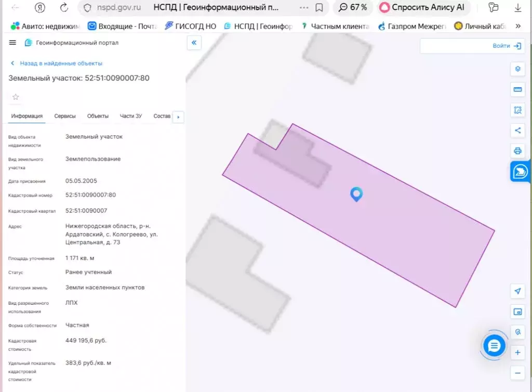Screen dimensions: 532x392
Task: Collapse the left information panel
Action: coord(194,43)
